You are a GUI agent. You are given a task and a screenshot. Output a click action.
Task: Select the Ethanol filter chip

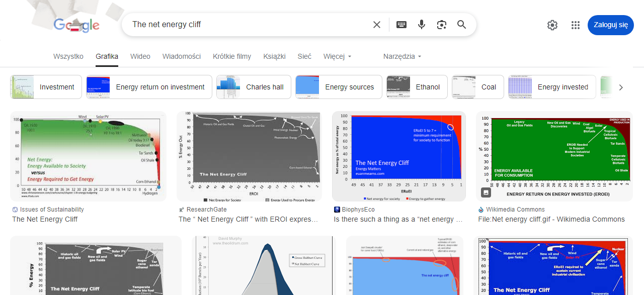(417, 87)
